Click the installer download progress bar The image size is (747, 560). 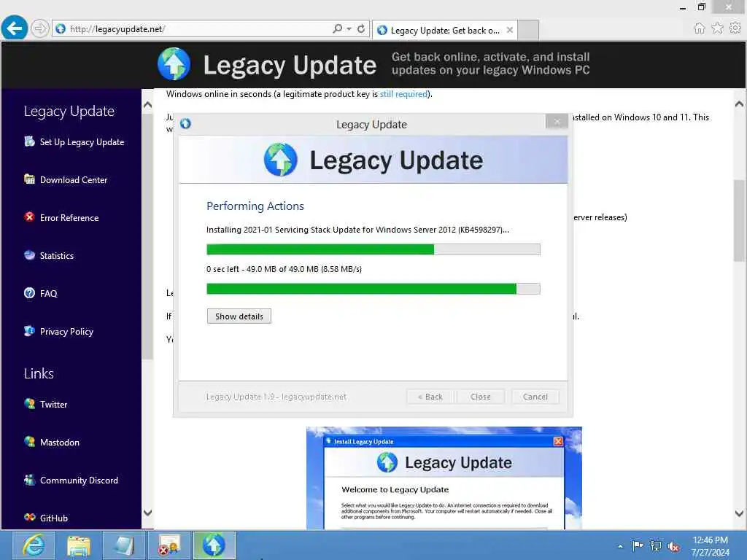[x=373, y=289]
